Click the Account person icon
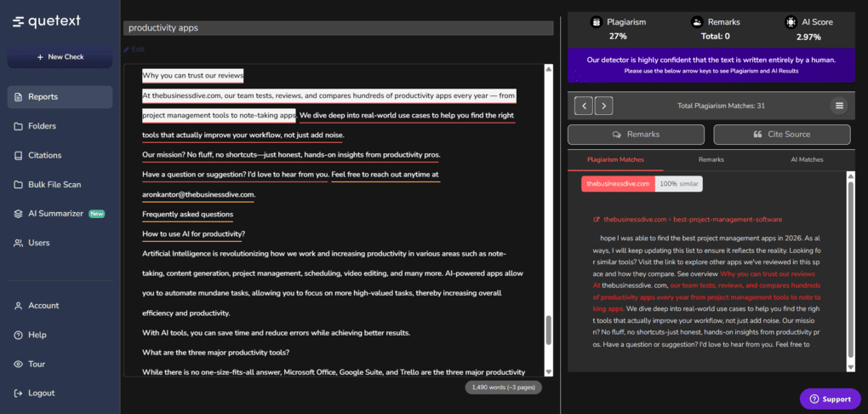Viewport: 868px width, 414px height. point(18,305)
